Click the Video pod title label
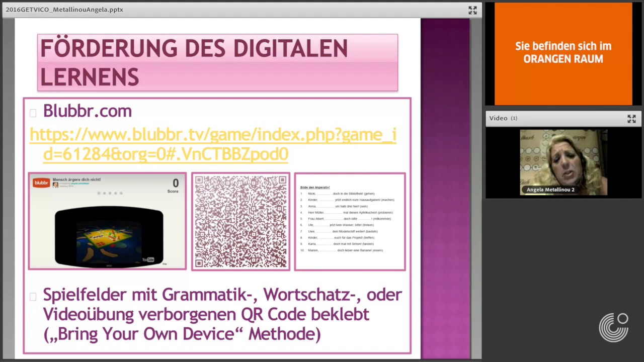Screen dimensions: 644x362 (x=498, y=118)
